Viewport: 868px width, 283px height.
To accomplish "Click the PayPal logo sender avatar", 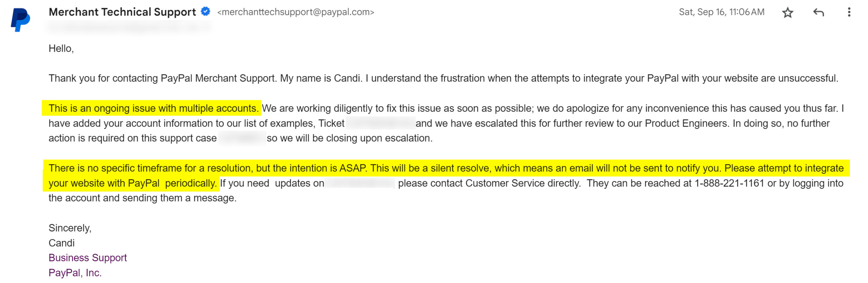I will pyautogui.click(x=20, y=20).
